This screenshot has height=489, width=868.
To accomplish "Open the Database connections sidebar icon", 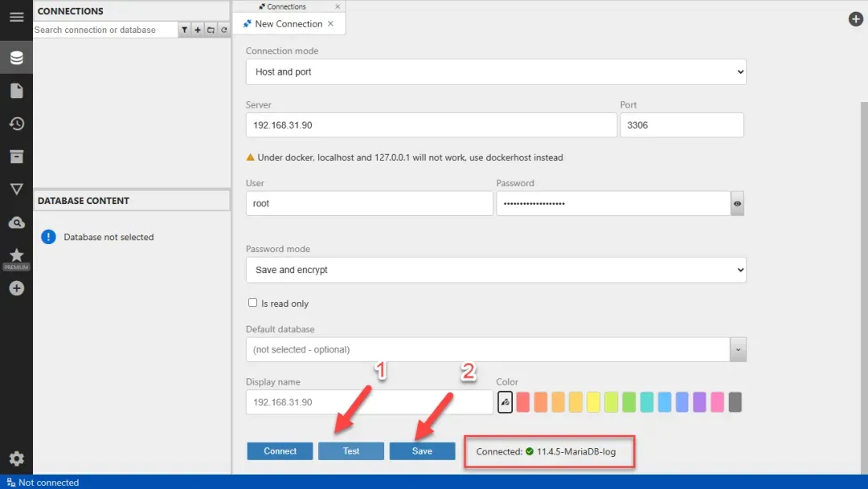I will [x=16, y=58].
